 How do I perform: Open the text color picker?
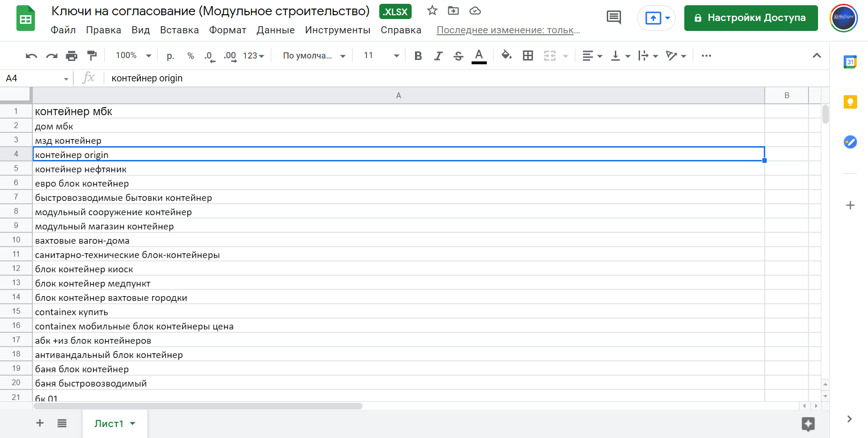(x=479, y=56)
